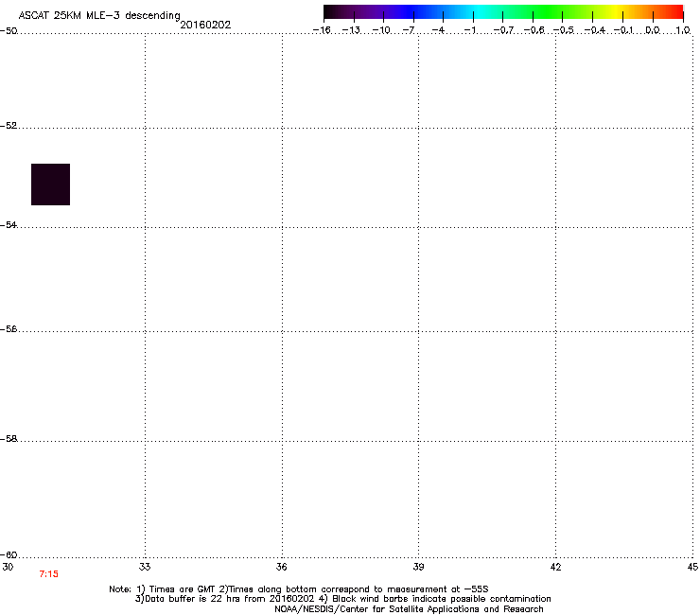Click the -7 label on the color bar

(409, 30)
